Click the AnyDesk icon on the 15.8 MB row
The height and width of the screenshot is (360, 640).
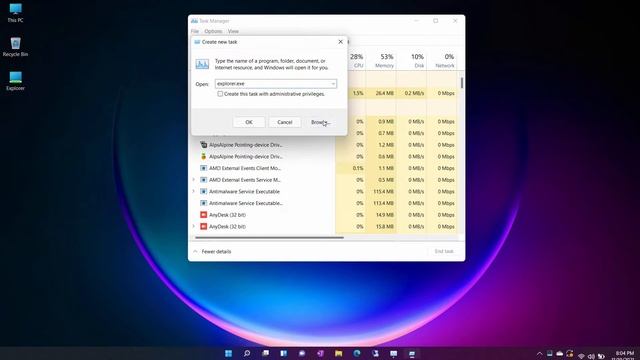(203, 226)
